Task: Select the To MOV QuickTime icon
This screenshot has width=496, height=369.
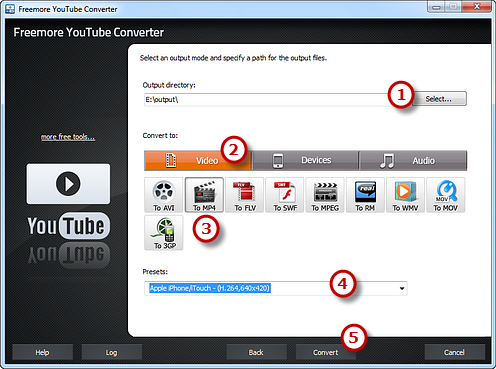Action: point(446,195)
